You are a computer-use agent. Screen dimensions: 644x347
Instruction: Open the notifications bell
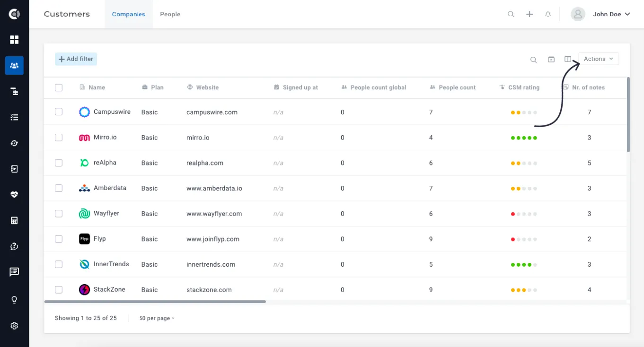point(548,14)
